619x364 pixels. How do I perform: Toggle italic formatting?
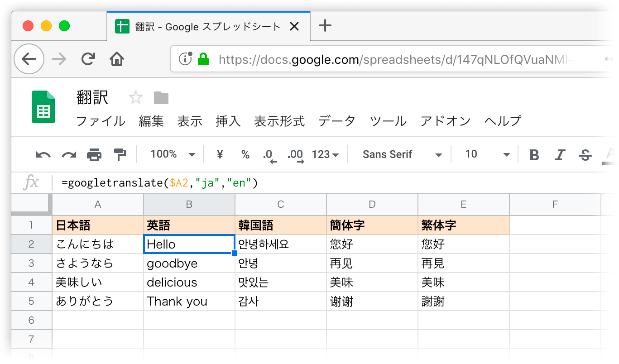point(560,155)
